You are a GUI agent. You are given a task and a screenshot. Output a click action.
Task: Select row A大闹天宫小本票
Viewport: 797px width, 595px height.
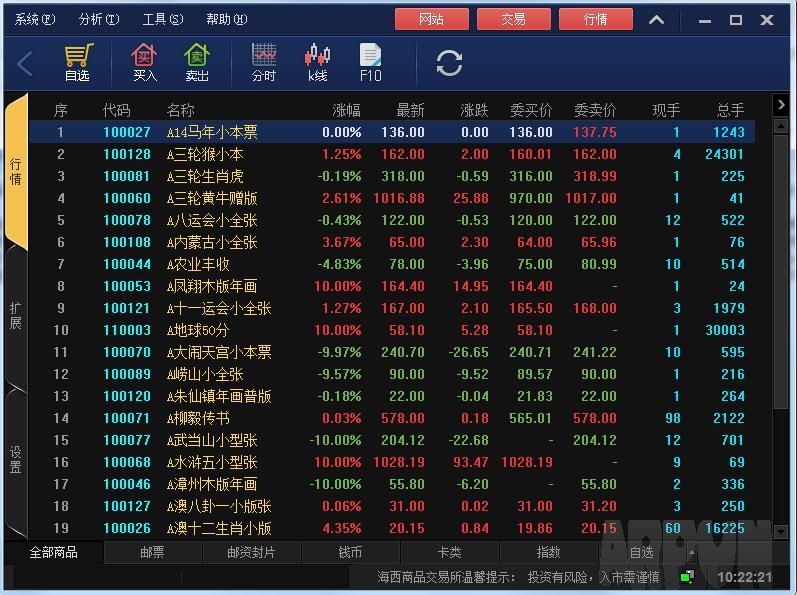(x=392, y=352)
